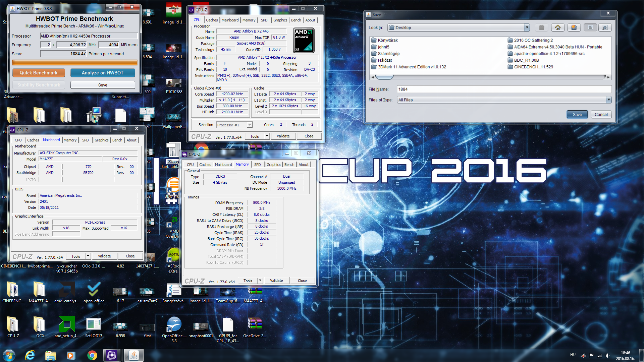Click Quick Benchmark in HWBOT Prime

tap(39, 73)
